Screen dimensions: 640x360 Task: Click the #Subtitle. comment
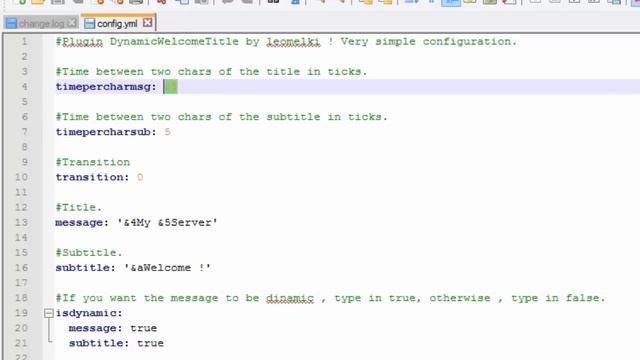tap(89, 253)
